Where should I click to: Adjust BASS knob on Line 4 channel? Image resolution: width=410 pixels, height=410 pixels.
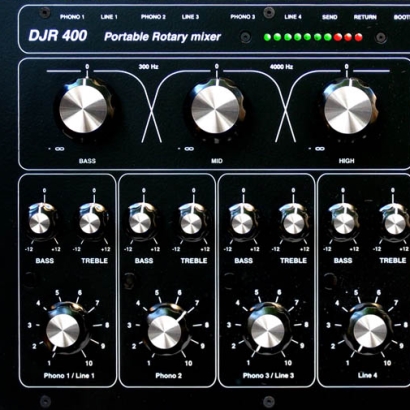click(343, 221)
